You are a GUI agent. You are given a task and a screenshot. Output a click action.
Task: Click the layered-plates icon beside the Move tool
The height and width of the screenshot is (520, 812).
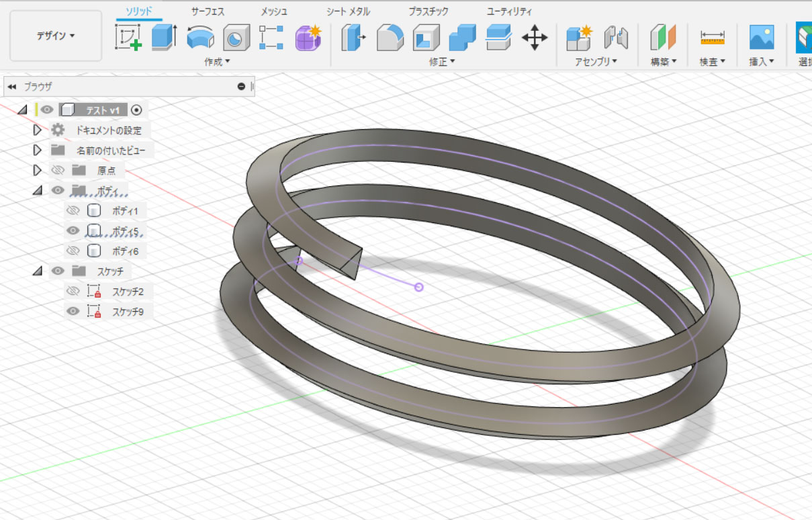pyautogui.click(x=498, y=38)
